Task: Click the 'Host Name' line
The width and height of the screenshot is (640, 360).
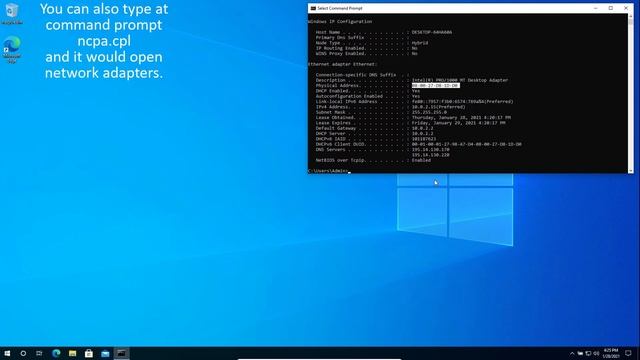Action: click(383, 32)
